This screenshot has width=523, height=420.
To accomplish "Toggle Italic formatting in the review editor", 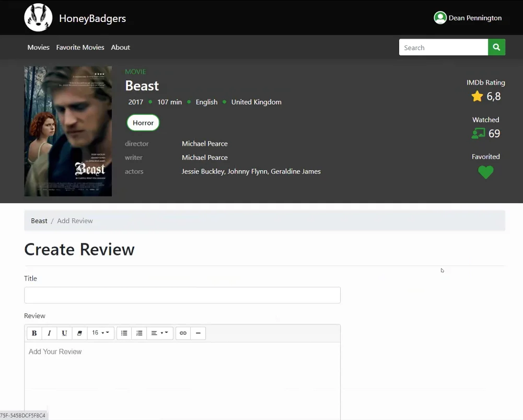I will 49,333.
